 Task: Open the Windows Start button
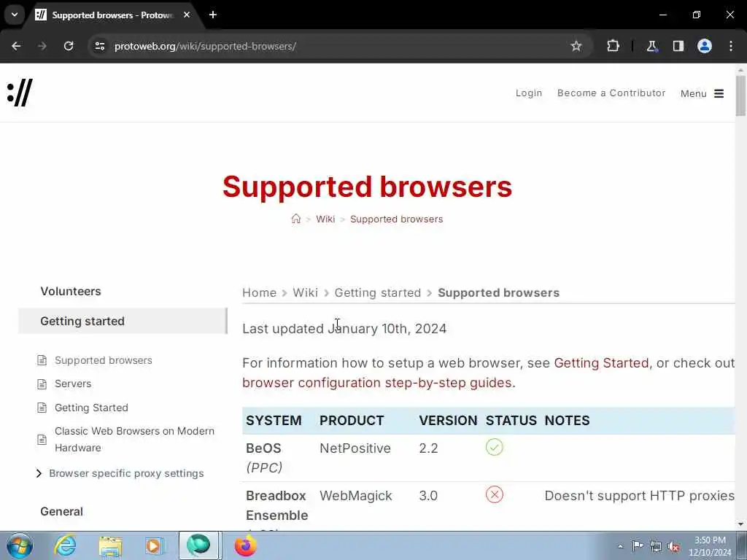20,545
